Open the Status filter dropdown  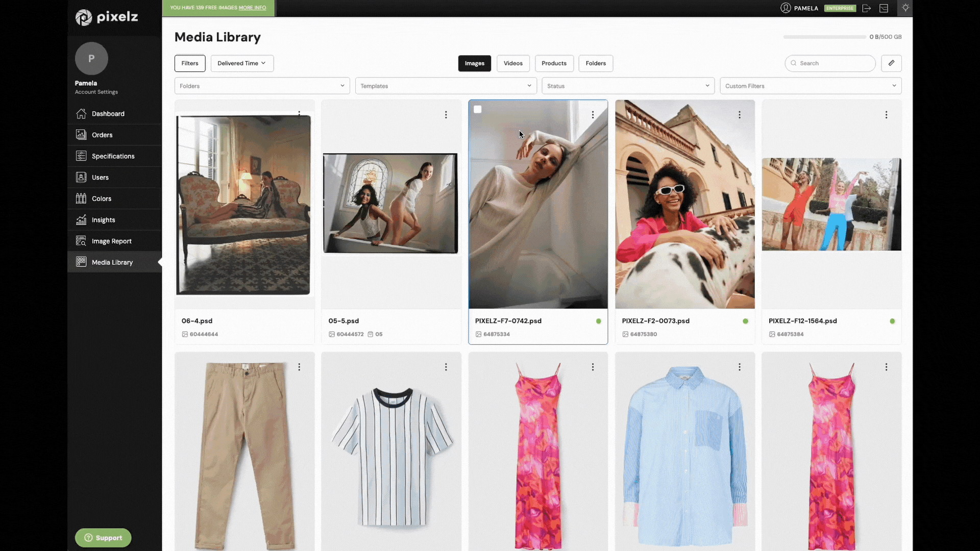(x=628, y=86)
